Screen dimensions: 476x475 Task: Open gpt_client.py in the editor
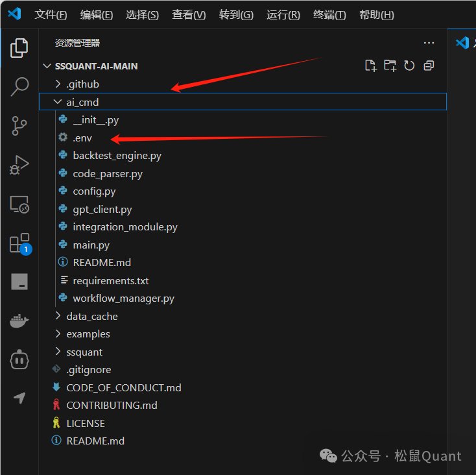(x=102, y=210)
